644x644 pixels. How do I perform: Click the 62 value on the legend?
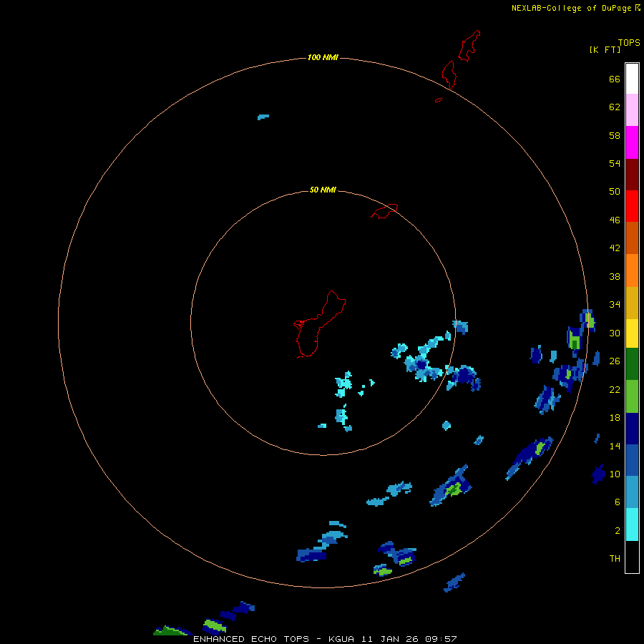[x=615, y=107]
